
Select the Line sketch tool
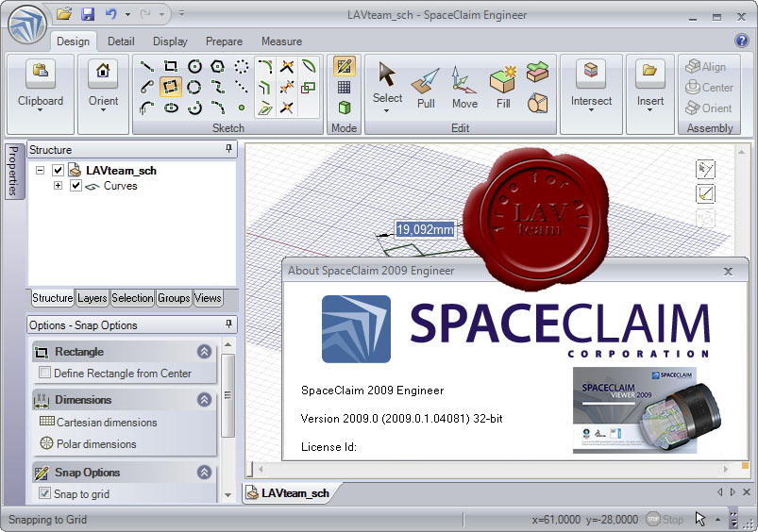(x=147, y=66)
